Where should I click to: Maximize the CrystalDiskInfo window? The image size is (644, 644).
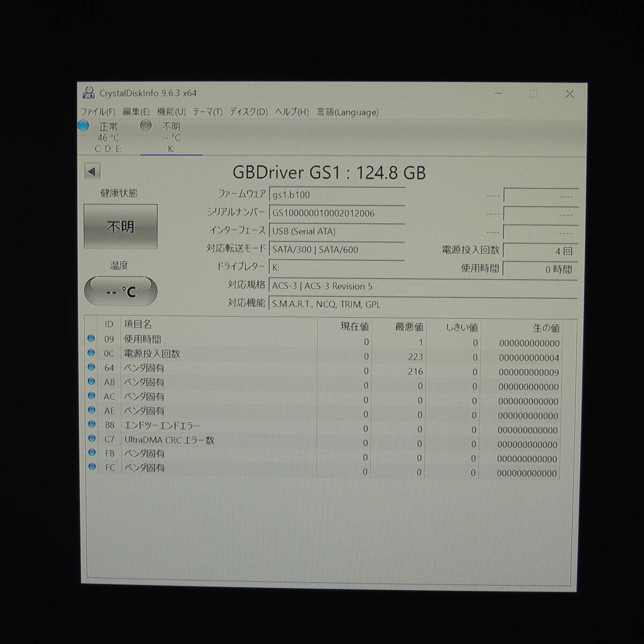click(533, 94)
